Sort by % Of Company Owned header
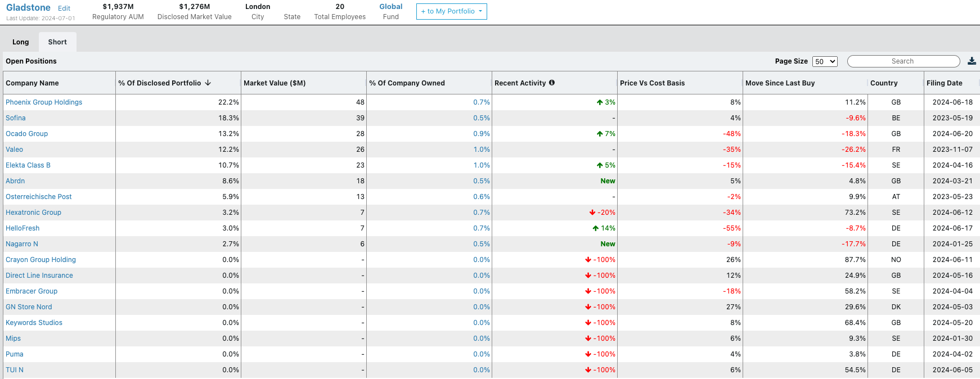 [x=407, y=83]
